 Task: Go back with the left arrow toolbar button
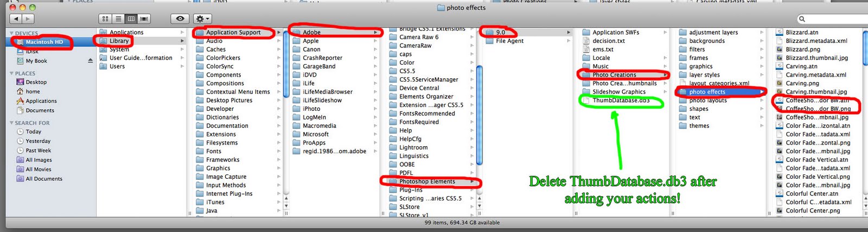[x=15, y=18]
